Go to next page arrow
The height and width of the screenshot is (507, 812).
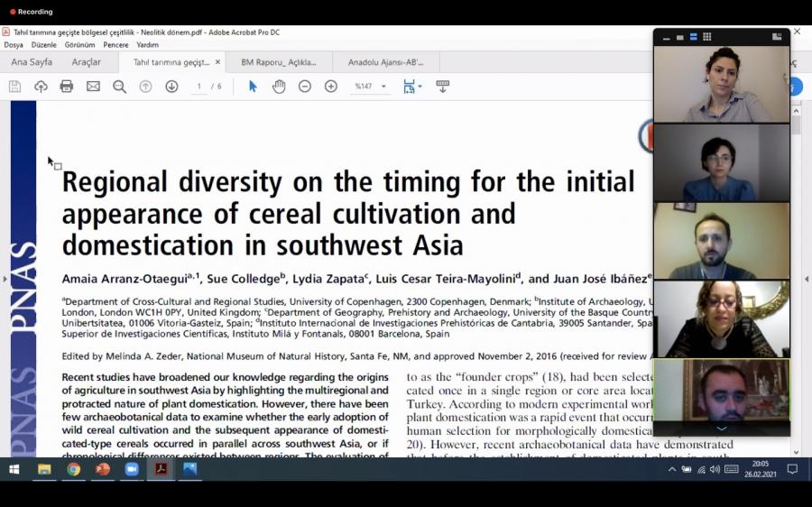(x=171, y=87)
